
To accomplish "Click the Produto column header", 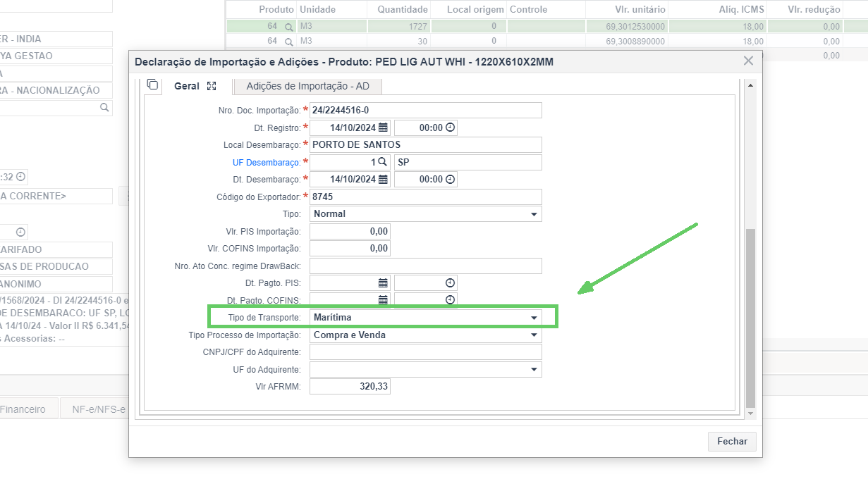I will point(261,9).
